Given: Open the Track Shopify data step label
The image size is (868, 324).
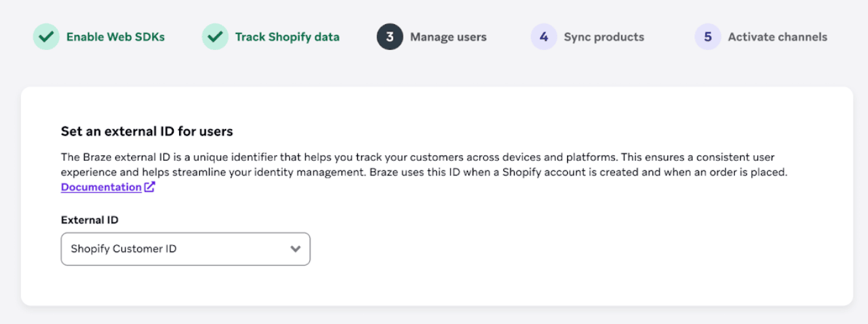Looking at the screenshot, I should 287,37.
